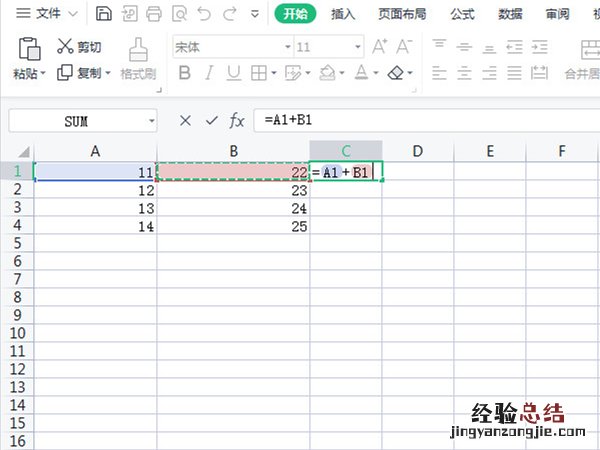Open the 公式 (Formulas) tab
Screen dimensions: 600x450
[462, 14]
